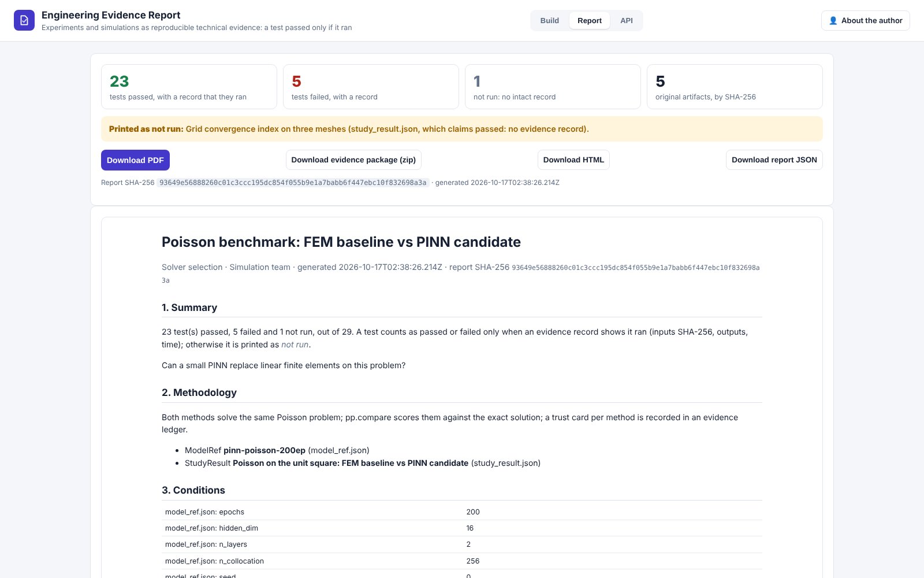Select the Report tab
The width and height of the screenshot is (924, 578).
(589, 21)
